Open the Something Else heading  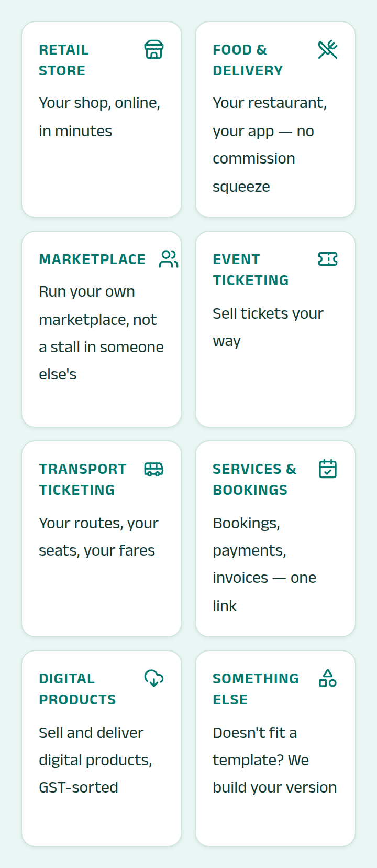pos(256,689)
